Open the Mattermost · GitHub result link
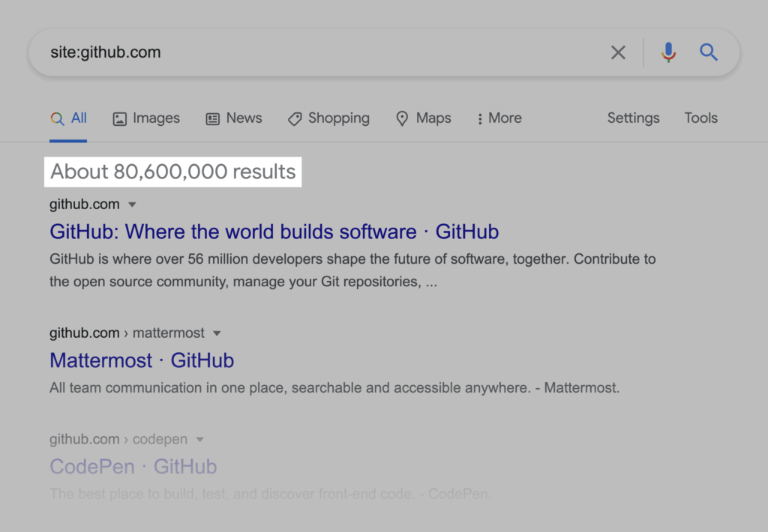This screenshot has height=532, width=768. coord(141,360)
